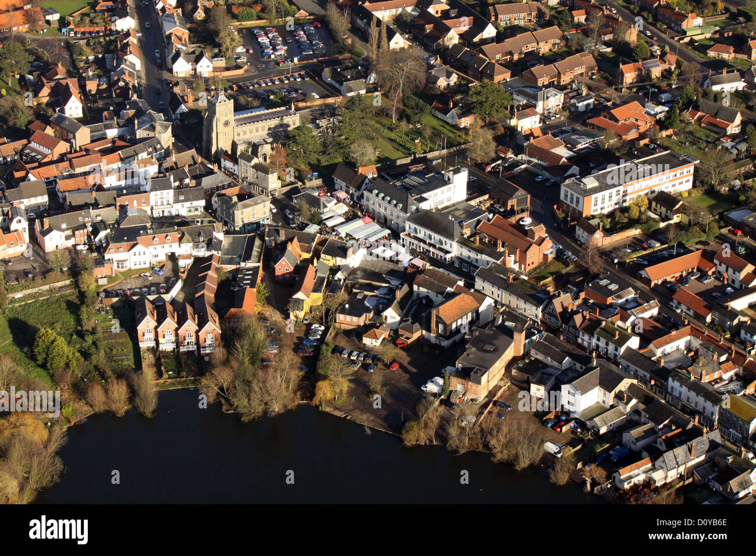The width and height of the screenshot is (756, 556).
Task: Click the alamy logo in bottom banner
Action: coord(58,530)
